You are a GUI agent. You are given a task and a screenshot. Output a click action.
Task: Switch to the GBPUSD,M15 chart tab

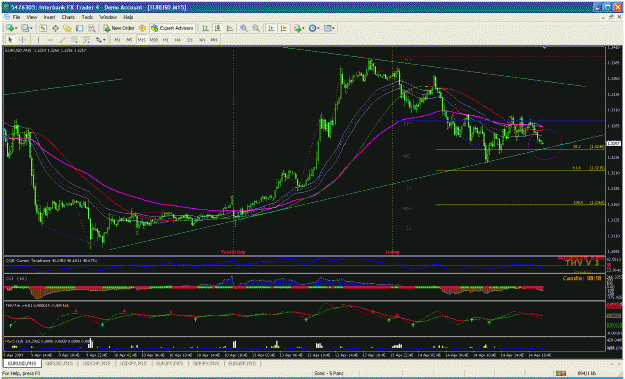coord(59,363)
